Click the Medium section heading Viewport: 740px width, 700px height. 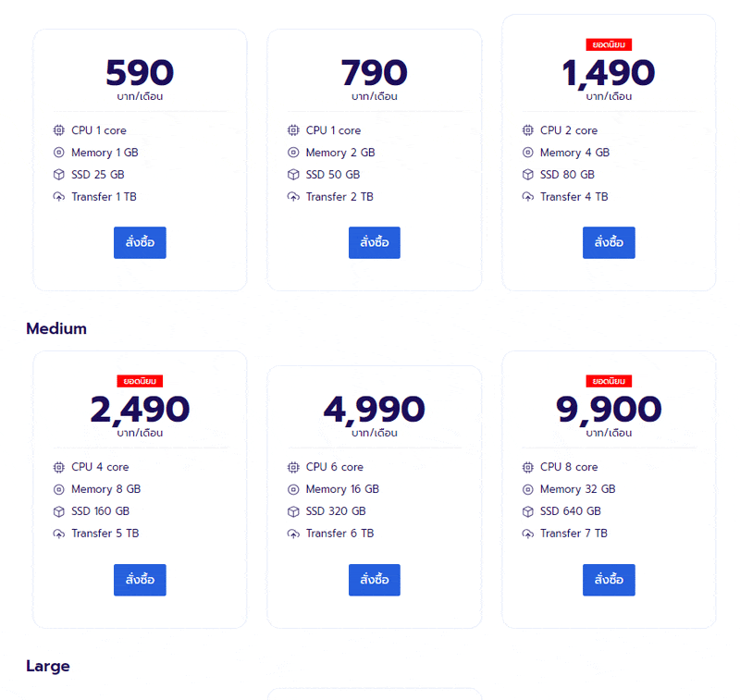(56, 328)
